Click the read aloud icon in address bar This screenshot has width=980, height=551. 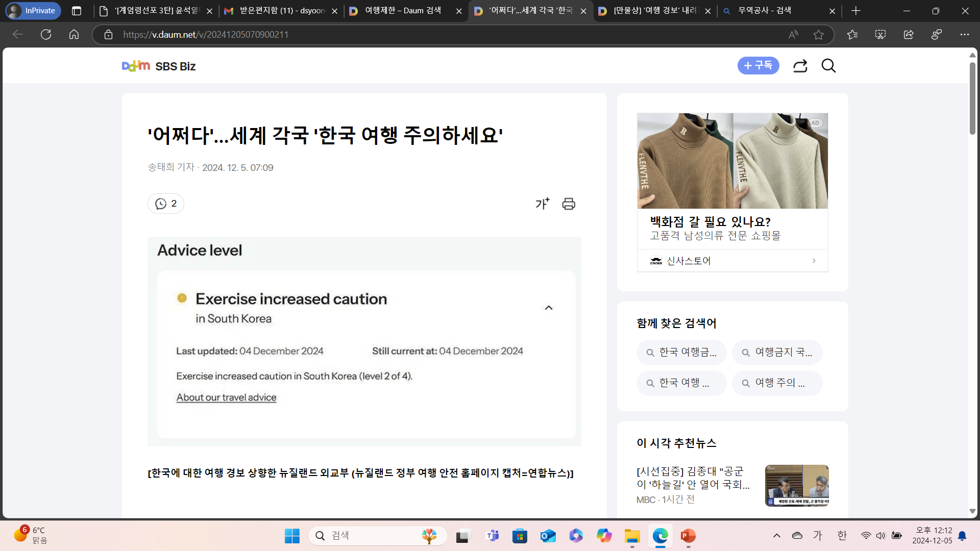(793, 35)
